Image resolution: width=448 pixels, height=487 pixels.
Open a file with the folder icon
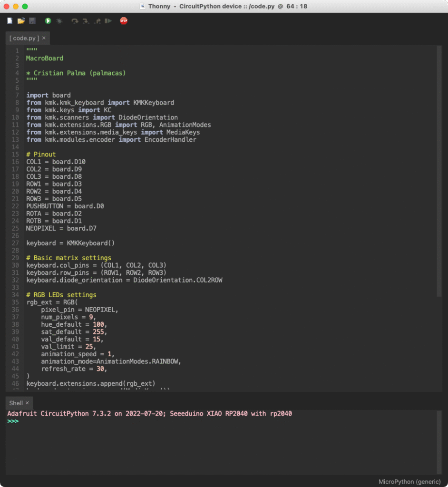[x=21, y=21]
